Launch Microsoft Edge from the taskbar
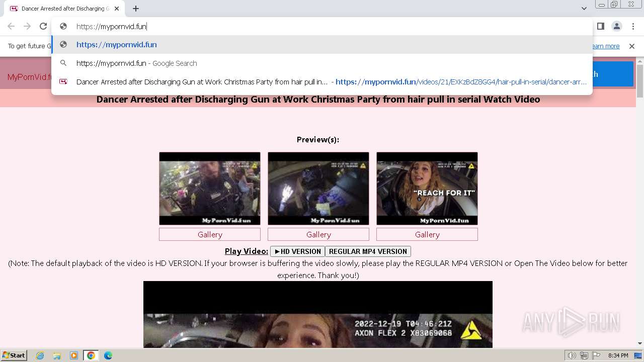The width and height of the screenshot is (644, 362). pos(108,355)
